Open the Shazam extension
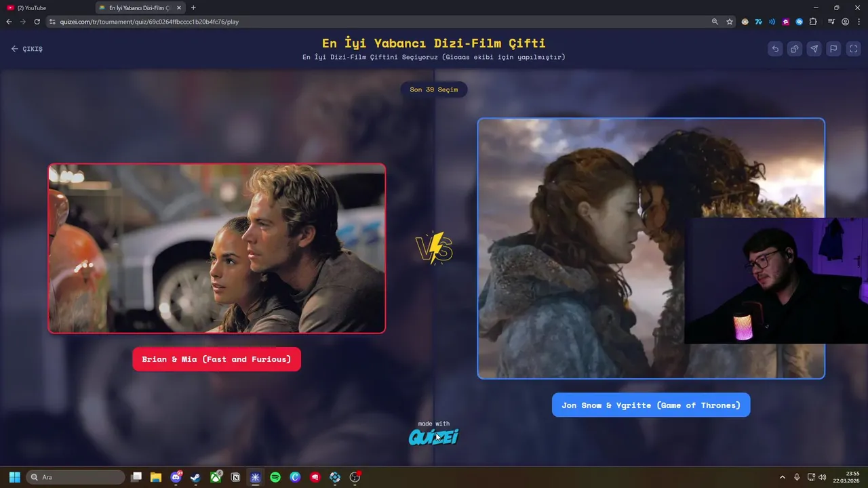This screenshot has width=868, height=488. pyautogui.click(x=800, y=22)
